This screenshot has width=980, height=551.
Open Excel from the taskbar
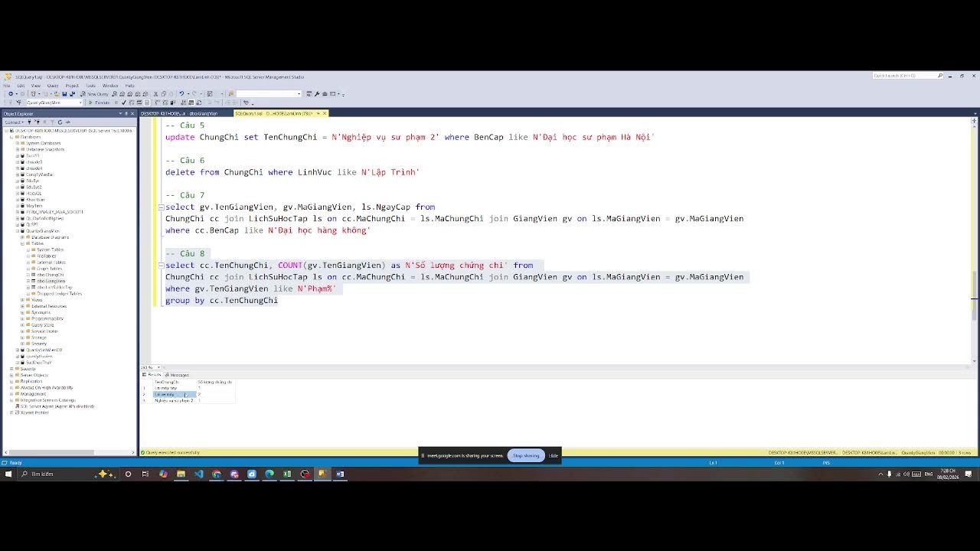[287, 474]
